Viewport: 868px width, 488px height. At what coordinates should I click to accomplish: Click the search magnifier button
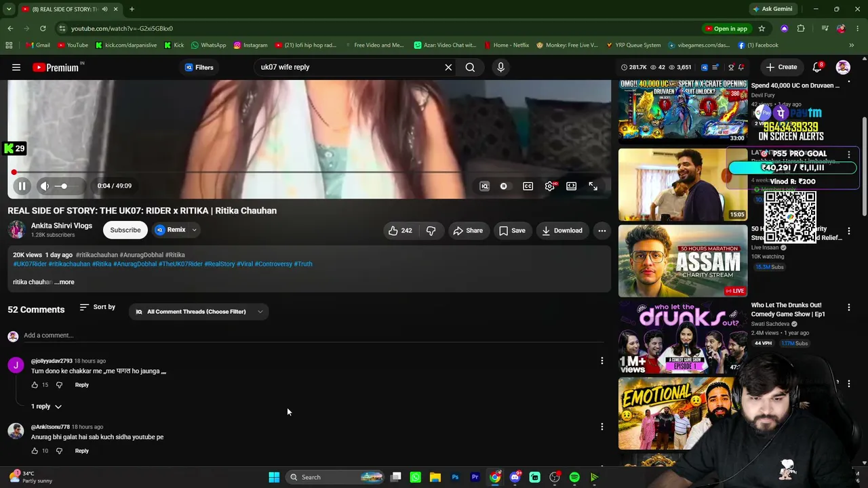pyautogui.click(x=470, y=67)
